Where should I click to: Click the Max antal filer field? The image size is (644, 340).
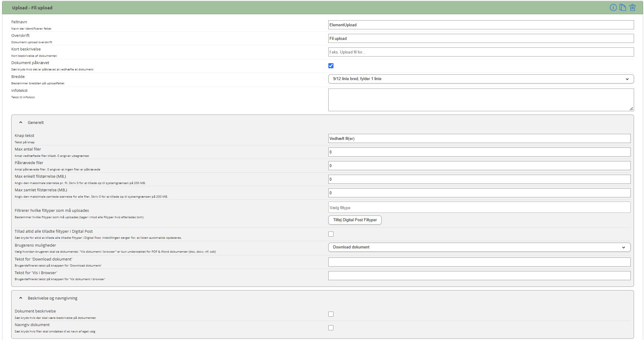pyautogui.click(x=479, y=152)
